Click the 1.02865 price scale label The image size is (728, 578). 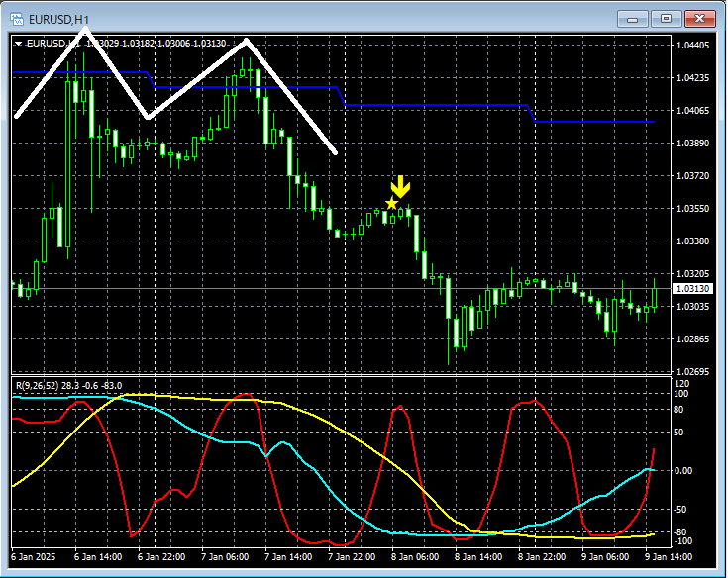(692, 339)
